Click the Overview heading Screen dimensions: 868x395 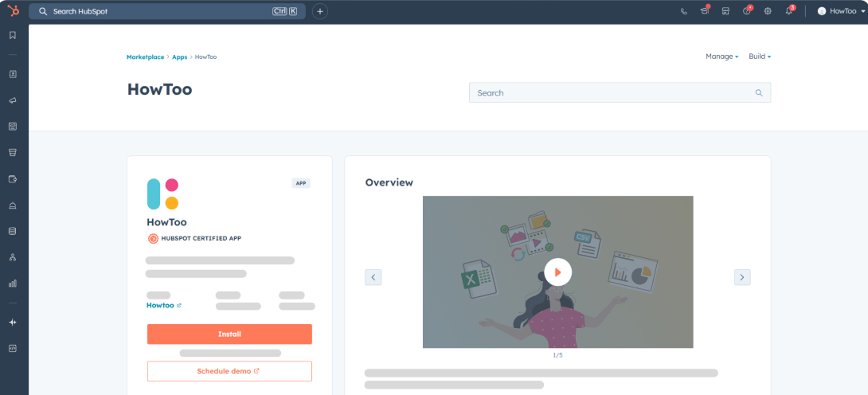(389, 182)
